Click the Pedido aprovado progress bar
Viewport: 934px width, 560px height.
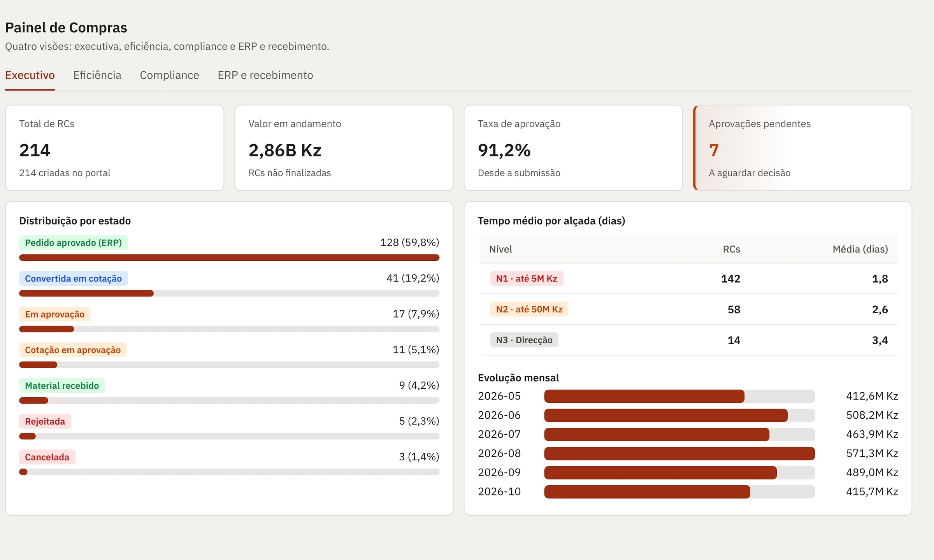pos(229,258)
